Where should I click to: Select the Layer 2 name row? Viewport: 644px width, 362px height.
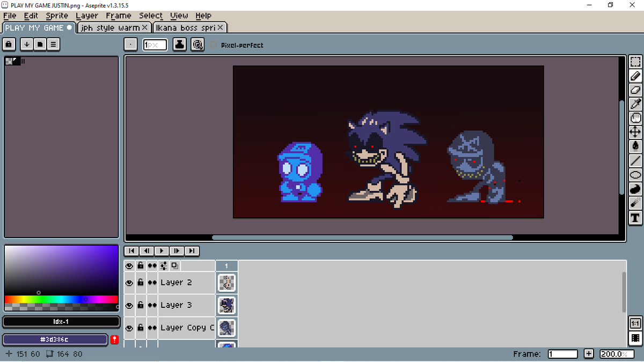(x=187, y=283)
